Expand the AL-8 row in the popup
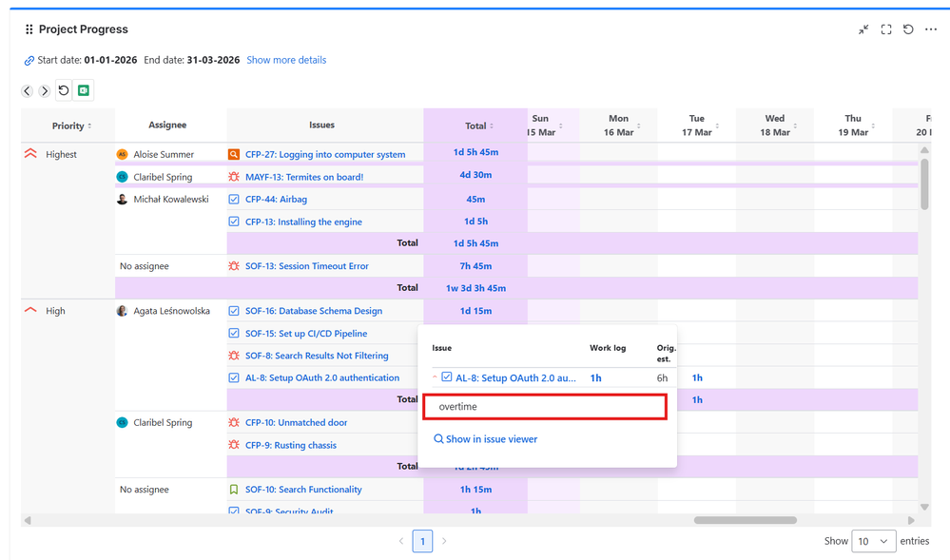 tap(436, 377)
